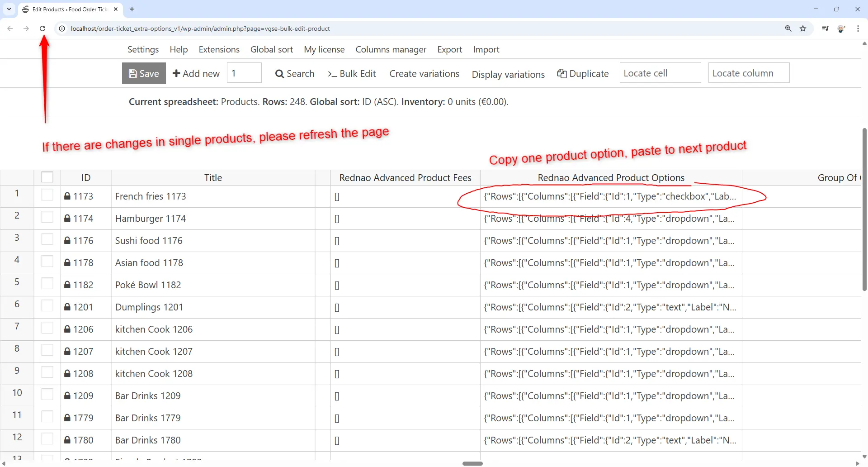Expand the tab search dropdown arrow
Image resolution: width=868 pixels, height=467 pixels.
pyautogui.click(x=9, y=9)
